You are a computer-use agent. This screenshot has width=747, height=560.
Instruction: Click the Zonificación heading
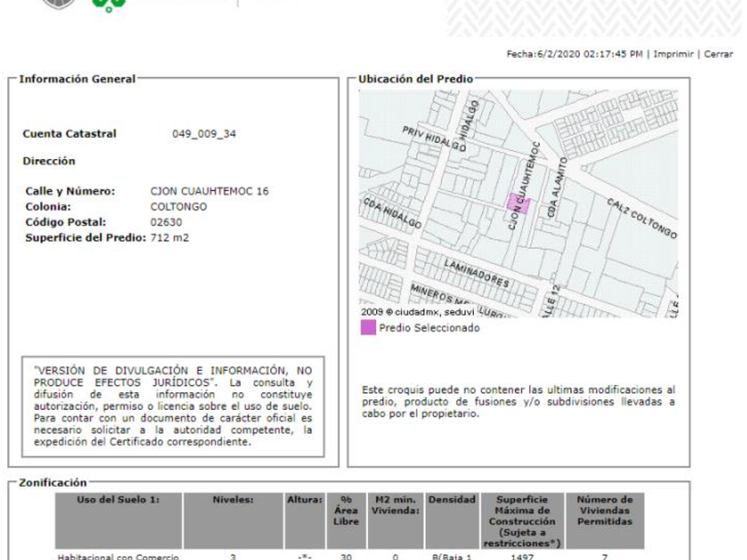click(52, 483)
